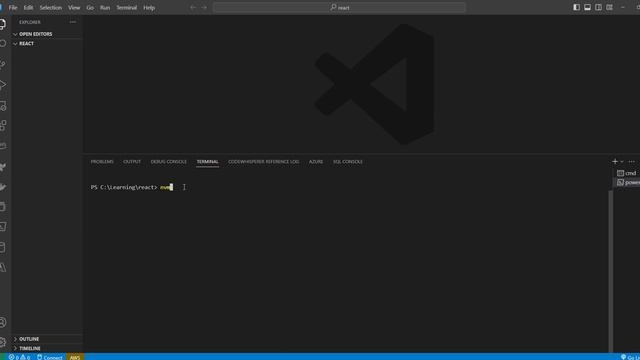Click the errors and warnings status item
The width and height of the screenshot is (640, 360).
pyautogui.click(x=19, y=357)
